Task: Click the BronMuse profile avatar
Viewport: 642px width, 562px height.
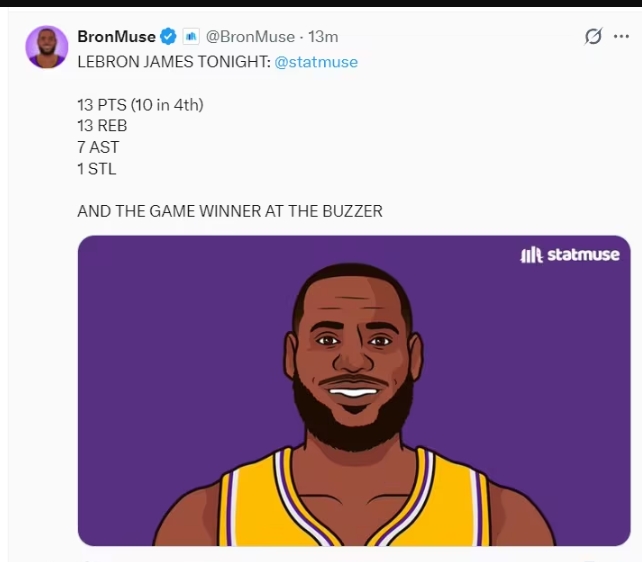Action: click(x=46, y=46)
